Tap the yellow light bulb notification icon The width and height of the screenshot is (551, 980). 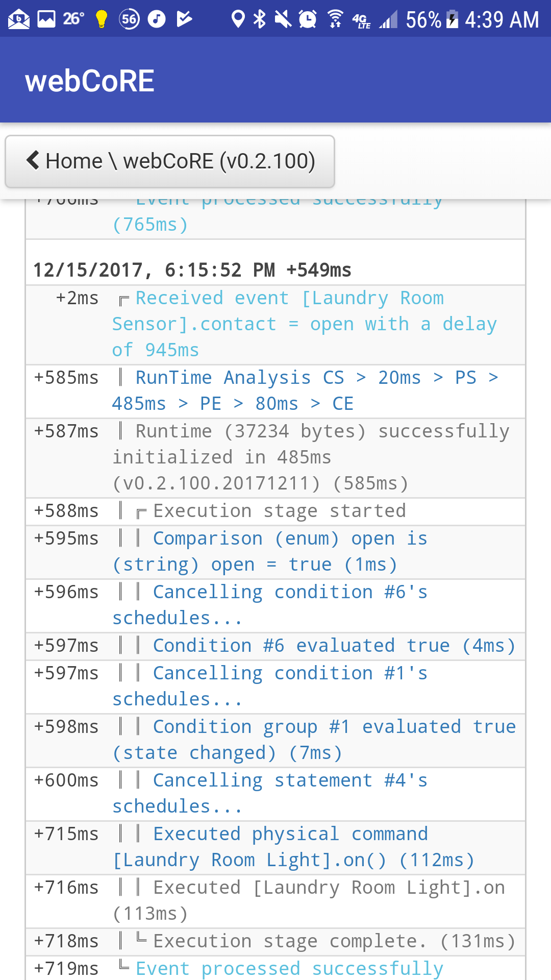click(102, 19)
